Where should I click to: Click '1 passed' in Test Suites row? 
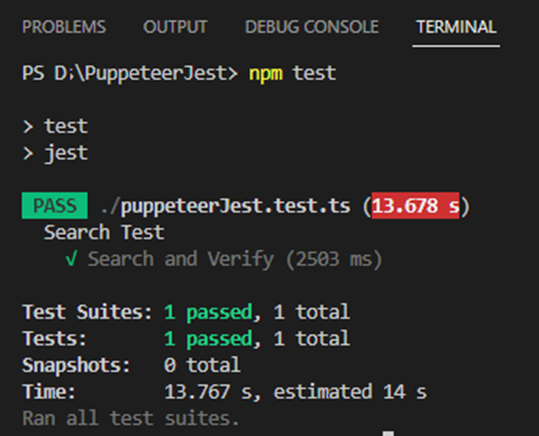[x=208, y=313]
